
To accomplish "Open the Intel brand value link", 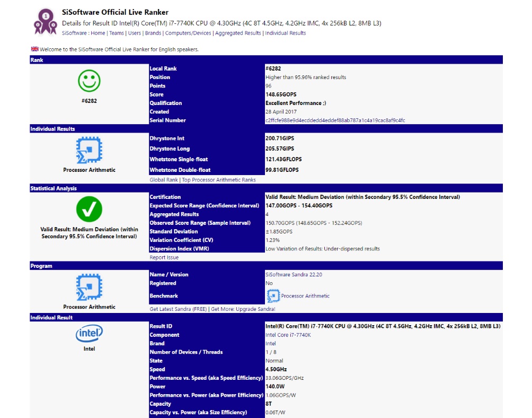I will 271,343.
